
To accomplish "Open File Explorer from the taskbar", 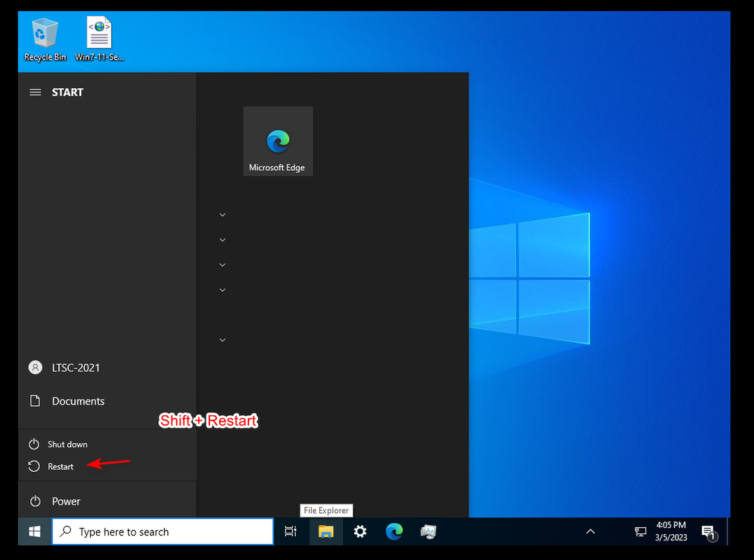I will (x=326, y=531).
